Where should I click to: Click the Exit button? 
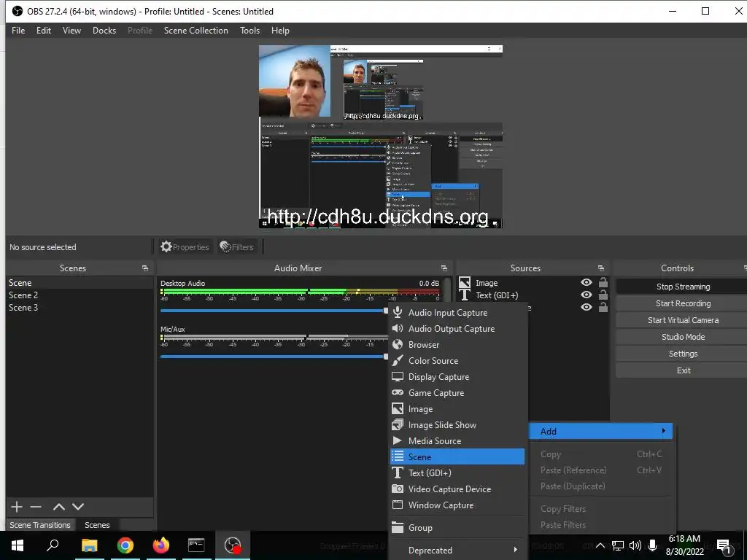683,370
